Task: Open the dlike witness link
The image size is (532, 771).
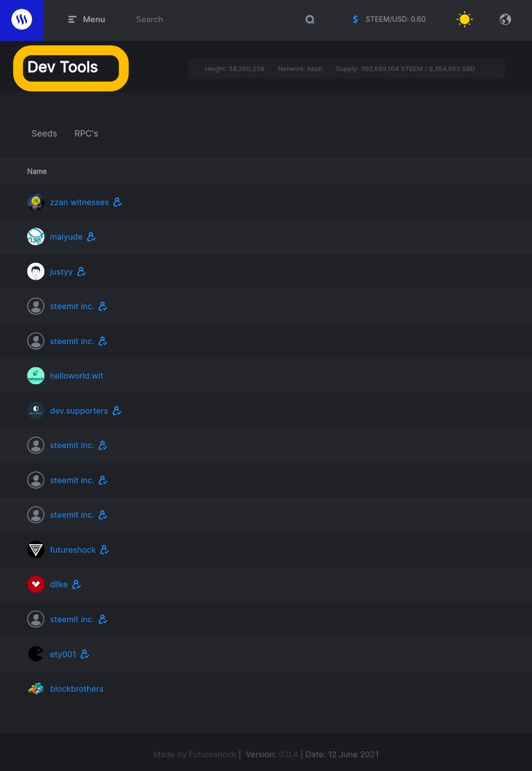Action: click(59, 584)
